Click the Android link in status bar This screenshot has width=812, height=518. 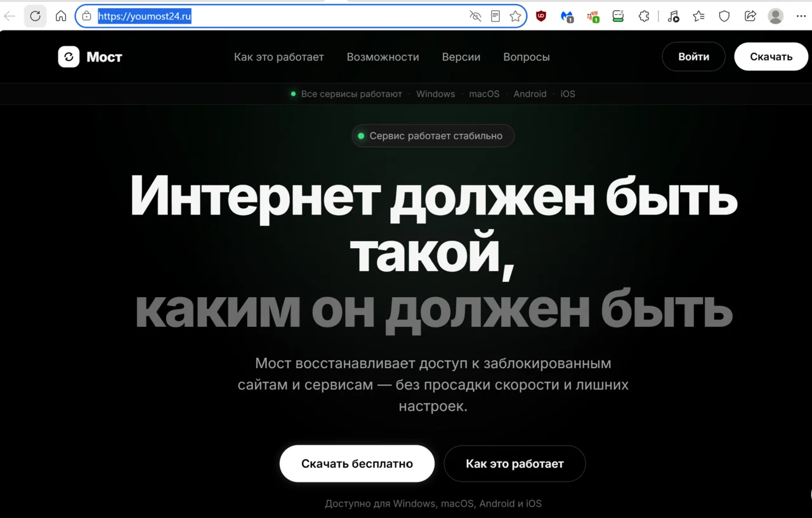530,94
